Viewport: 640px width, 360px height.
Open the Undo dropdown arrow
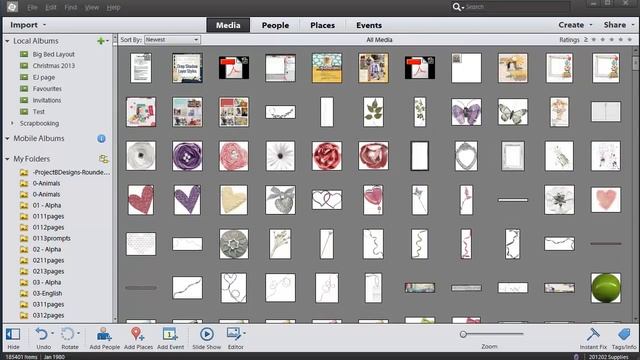52,333
